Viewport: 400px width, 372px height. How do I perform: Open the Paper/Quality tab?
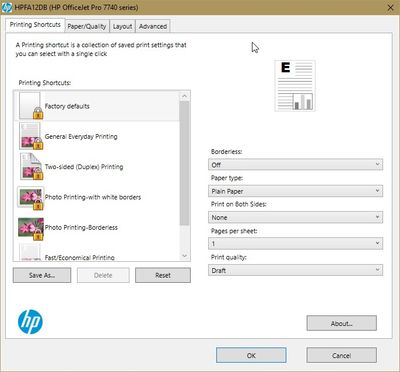tap(87, 26)
